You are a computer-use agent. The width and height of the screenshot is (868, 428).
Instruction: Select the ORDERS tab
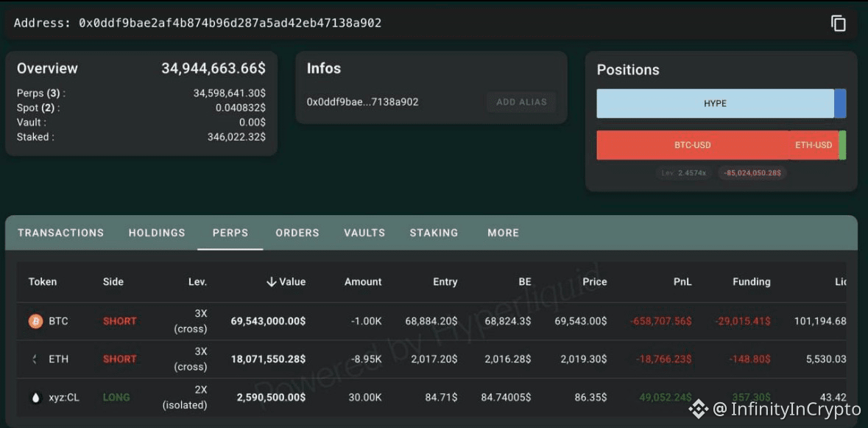click(297, 233)
